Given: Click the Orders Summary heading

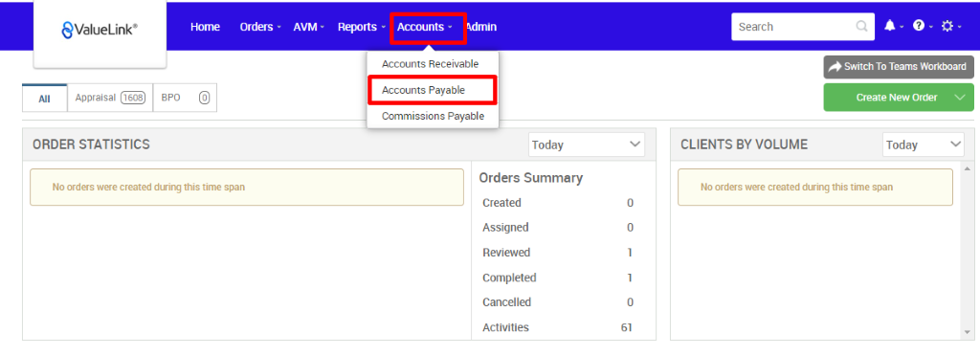Looking at the screenshot, I should coord(530,178).
